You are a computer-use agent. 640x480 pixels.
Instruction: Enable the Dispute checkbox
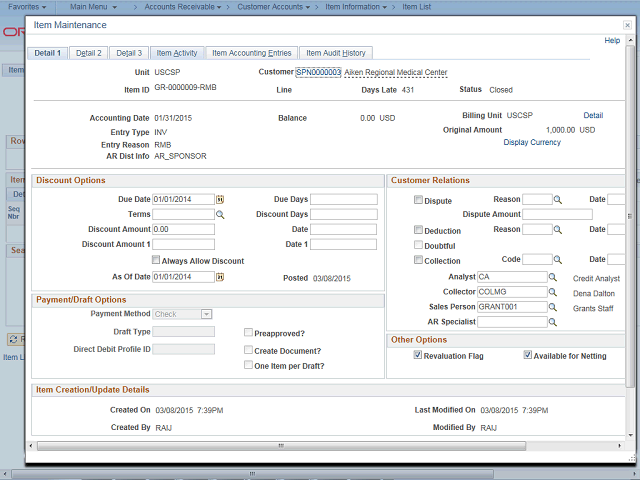click(419, 200)
